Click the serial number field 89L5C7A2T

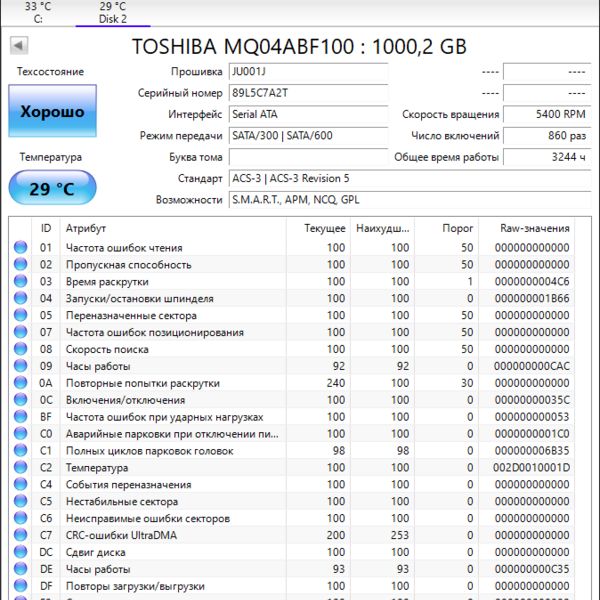click(x=308, y=93)
